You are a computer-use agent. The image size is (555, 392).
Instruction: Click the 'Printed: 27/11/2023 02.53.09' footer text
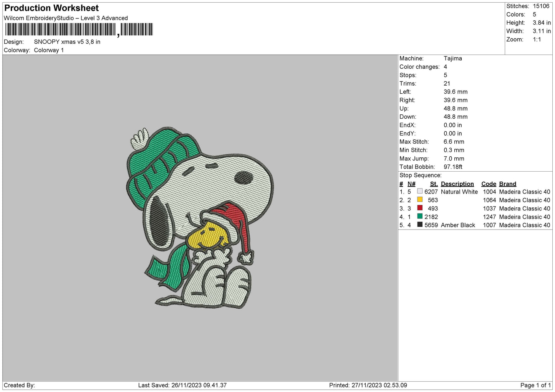[368, 385]
